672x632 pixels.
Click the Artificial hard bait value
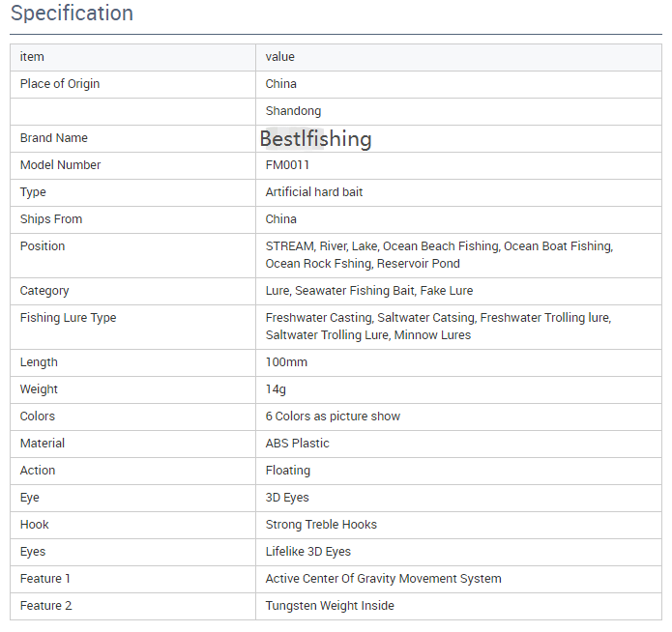(314, 192)
